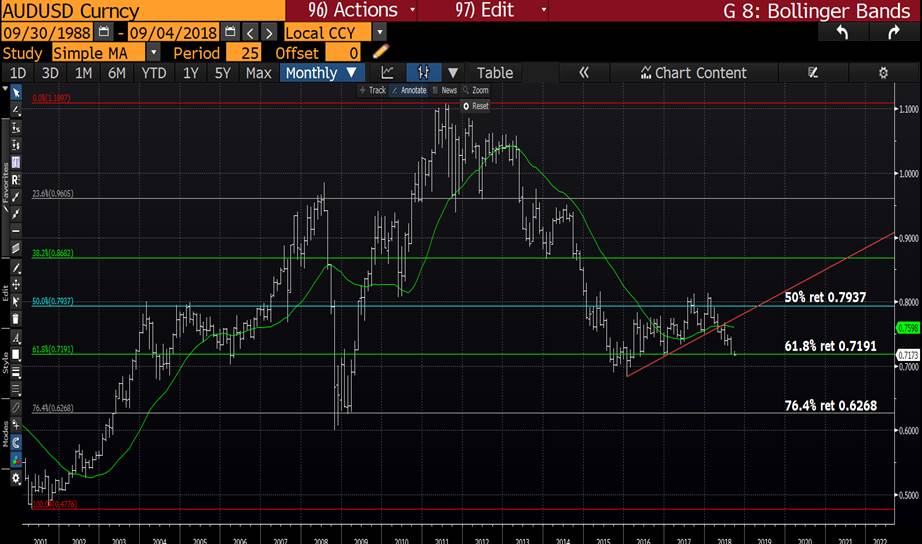The width and height of the screenshot is (922, 544).
Task: Switch to bar chart type
Action: click(423, 73)
